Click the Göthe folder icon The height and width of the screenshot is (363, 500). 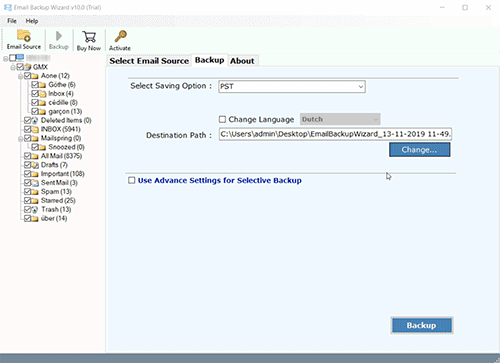[42, 85]
